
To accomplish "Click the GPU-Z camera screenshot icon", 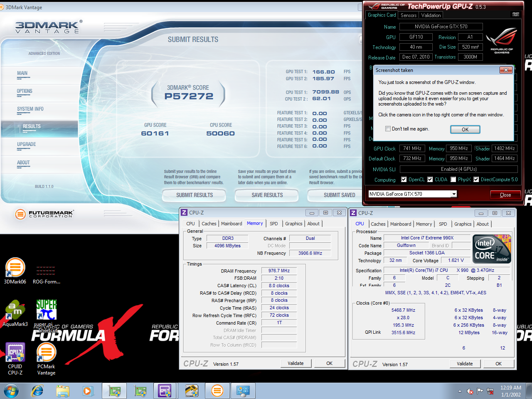I will pos(515,15).
